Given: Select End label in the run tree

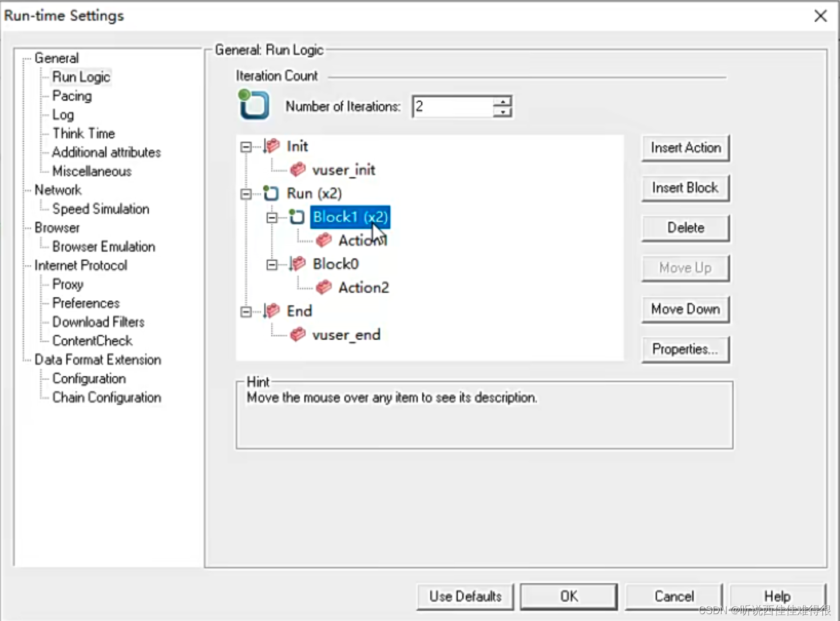Looking at the screenshot, I should pos(299,310).
